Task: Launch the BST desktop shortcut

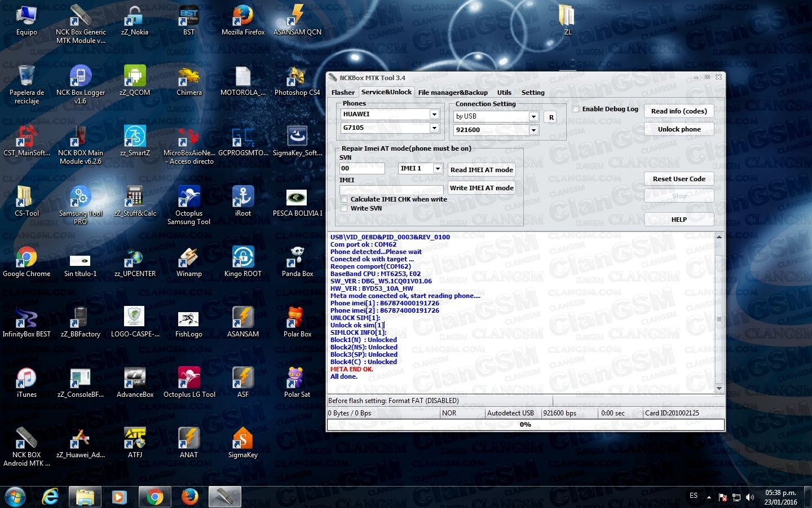Action: 189,21
